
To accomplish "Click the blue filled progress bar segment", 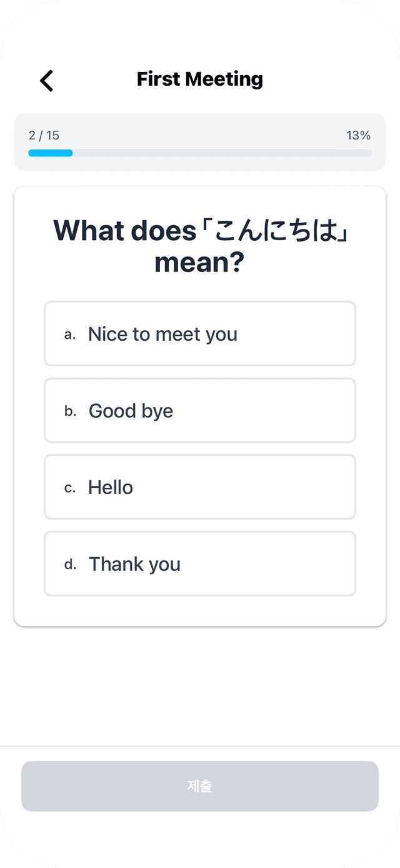I will pos(51,153).
